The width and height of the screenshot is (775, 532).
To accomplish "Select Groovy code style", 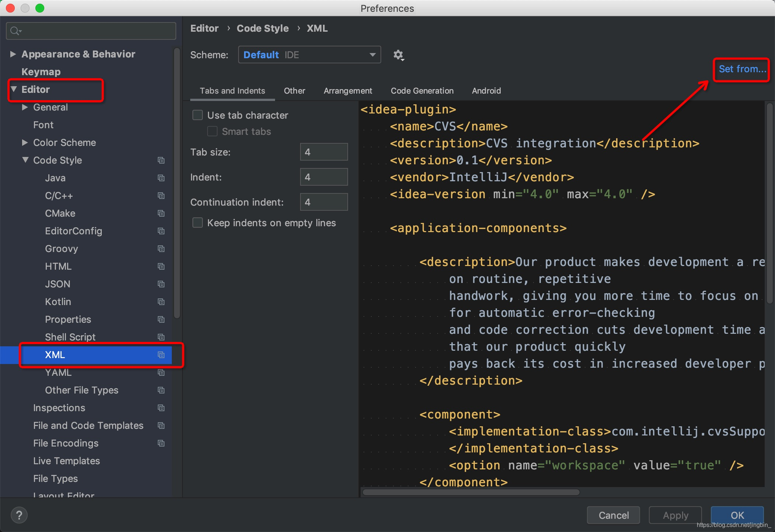I will pyautogui.click(x=61, y=249).
